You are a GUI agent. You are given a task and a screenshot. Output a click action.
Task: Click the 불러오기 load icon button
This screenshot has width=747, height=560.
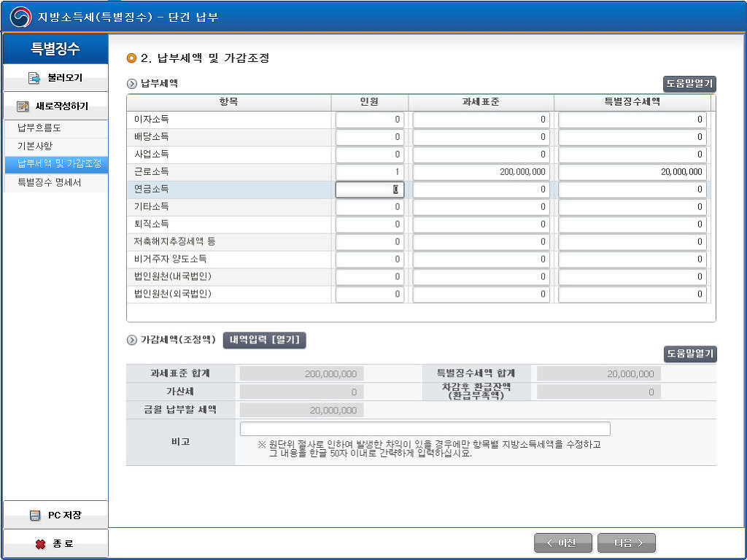34,78
